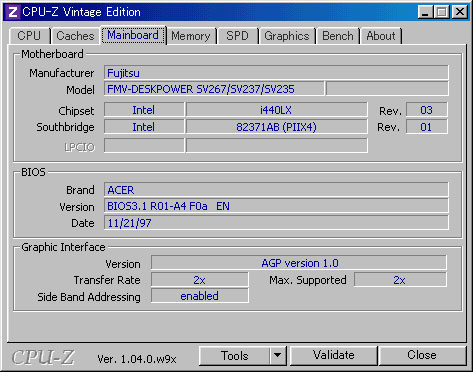
Task: Click the Chipset vendor field Intel
Action: [144, 110]
